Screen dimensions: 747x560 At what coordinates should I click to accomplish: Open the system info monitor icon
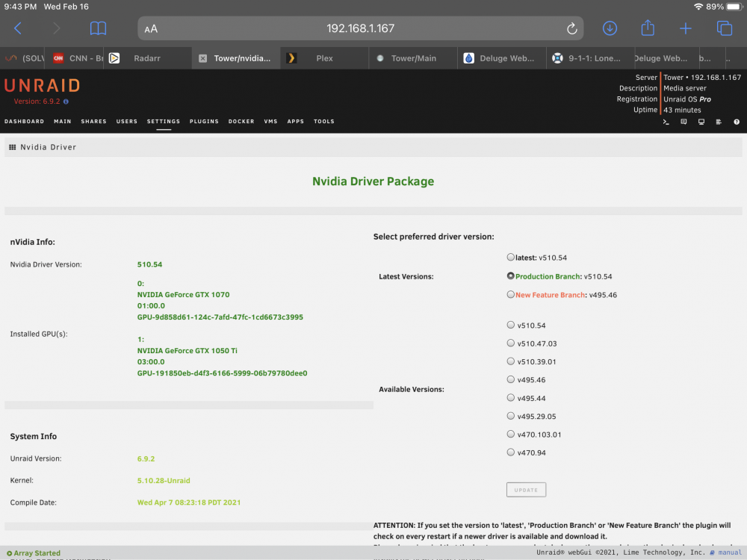click(701, 122)
